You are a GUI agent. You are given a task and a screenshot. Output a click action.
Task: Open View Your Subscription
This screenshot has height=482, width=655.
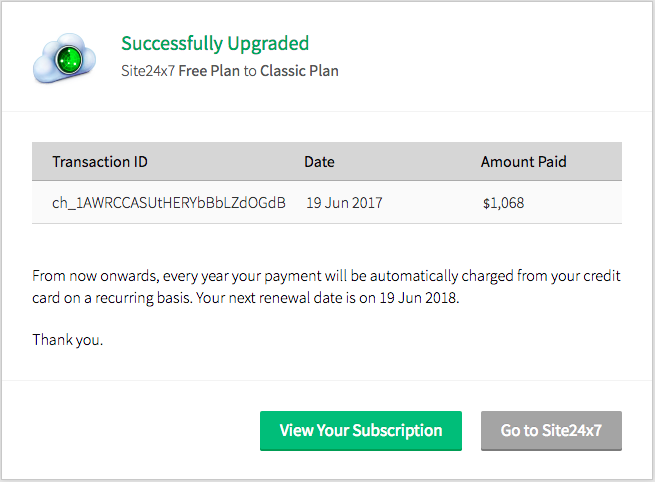click(360, 431)
